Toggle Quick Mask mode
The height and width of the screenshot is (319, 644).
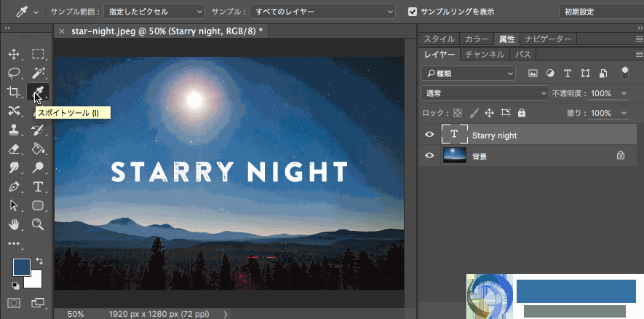tap(14, 303)
